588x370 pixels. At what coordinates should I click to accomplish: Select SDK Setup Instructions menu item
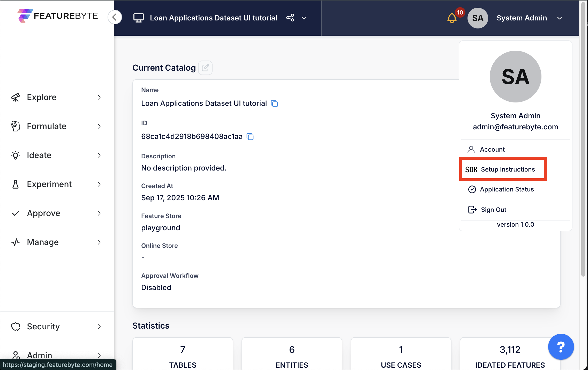tap(502, 169)
